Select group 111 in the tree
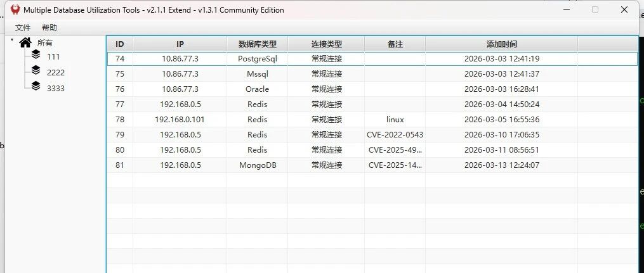 click(53, 56)
